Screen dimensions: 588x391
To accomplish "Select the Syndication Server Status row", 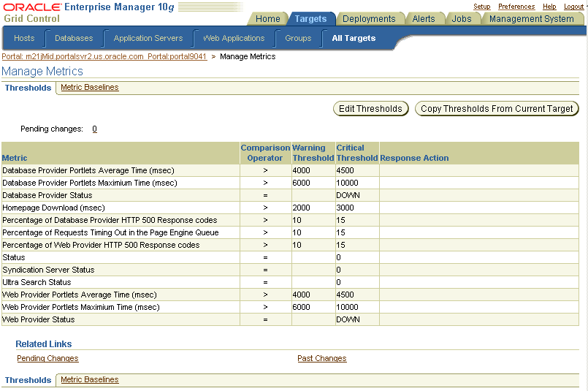I will 290,270.
